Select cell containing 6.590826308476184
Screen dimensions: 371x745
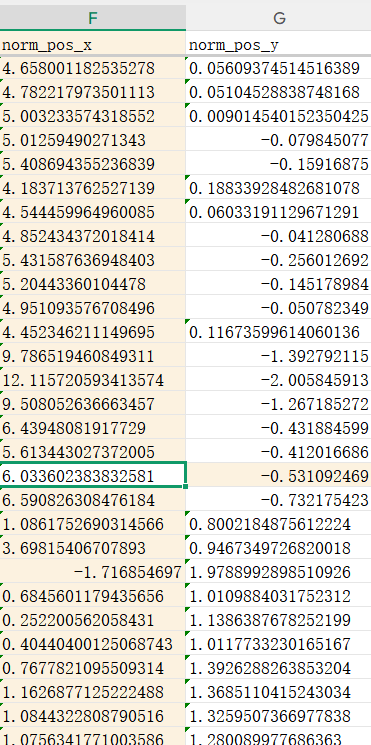[93, 499]
